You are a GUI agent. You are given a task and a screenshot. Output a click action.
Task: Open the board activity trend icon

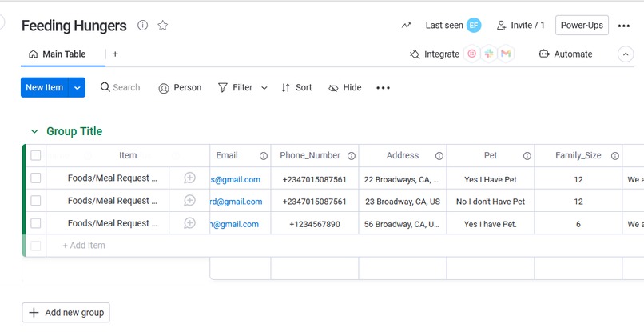click(406, 26)
